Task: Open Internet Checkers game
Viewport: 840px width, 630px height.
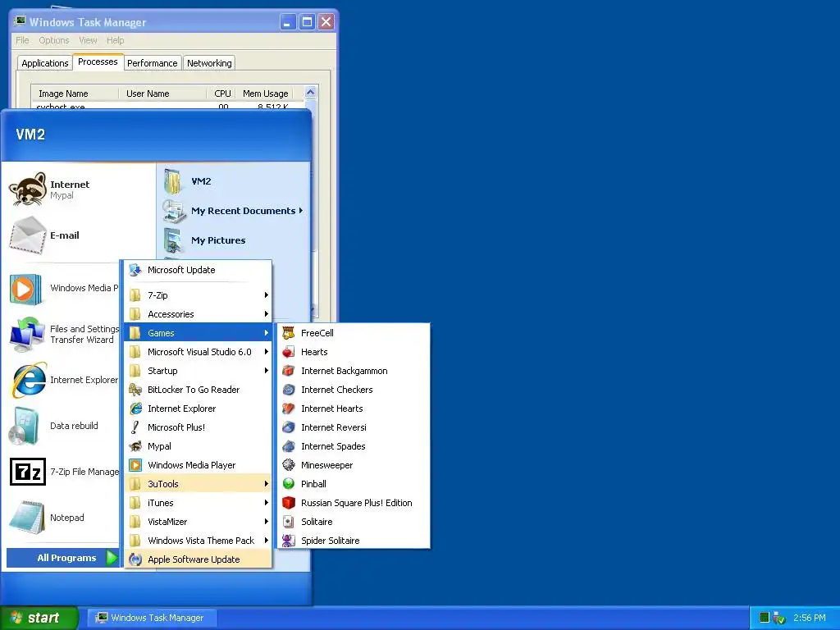Action: click(x=354, y=390)
